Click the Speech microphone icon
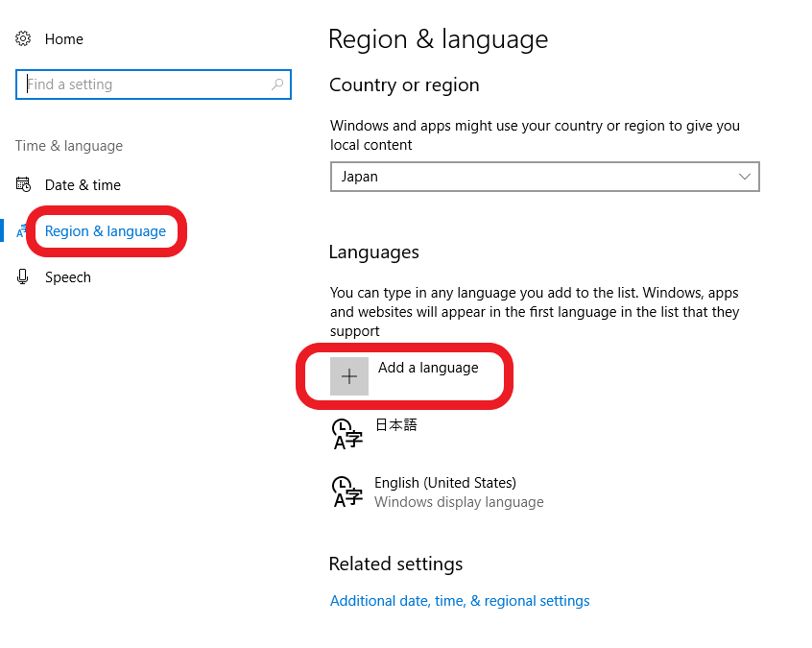The height and width of the screenshot is (648, 812). pos(22,276)
